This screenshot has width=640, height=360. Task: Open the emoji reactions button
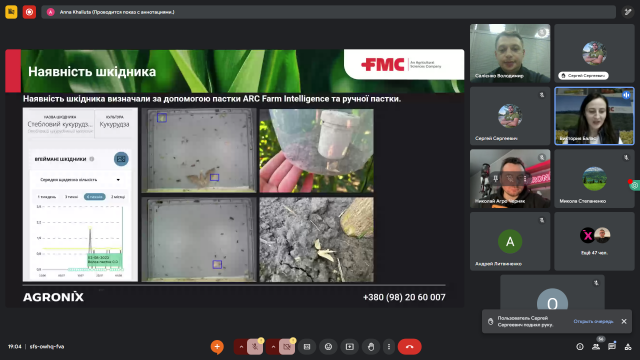[328, 347]
